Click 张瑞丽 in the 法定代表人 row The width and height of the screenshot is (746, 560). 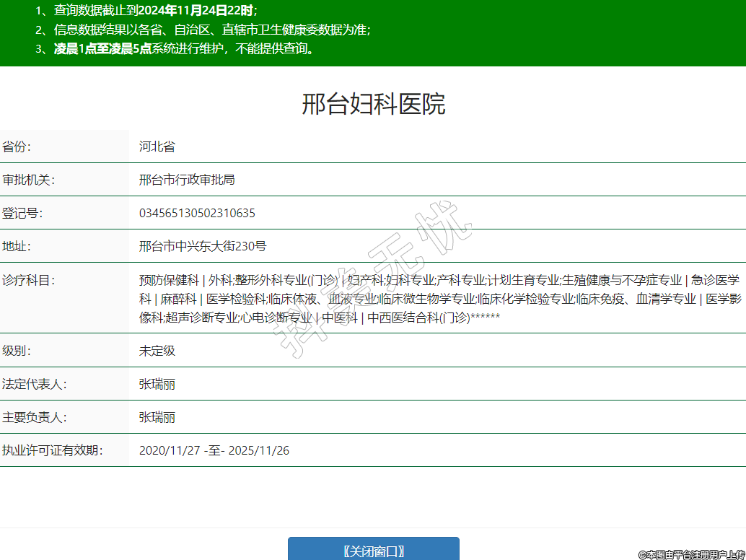click(157, 384)
